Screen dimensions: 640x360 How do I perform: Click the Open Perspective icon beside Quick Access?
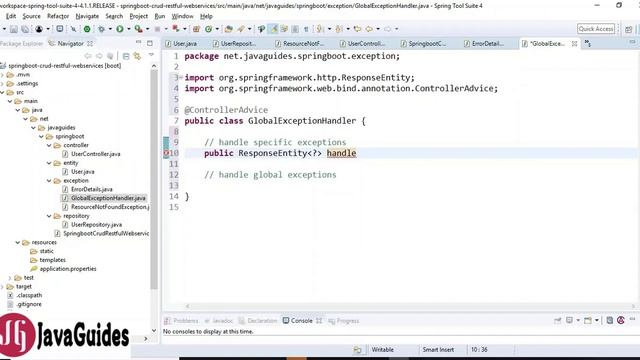pos(629,29)
